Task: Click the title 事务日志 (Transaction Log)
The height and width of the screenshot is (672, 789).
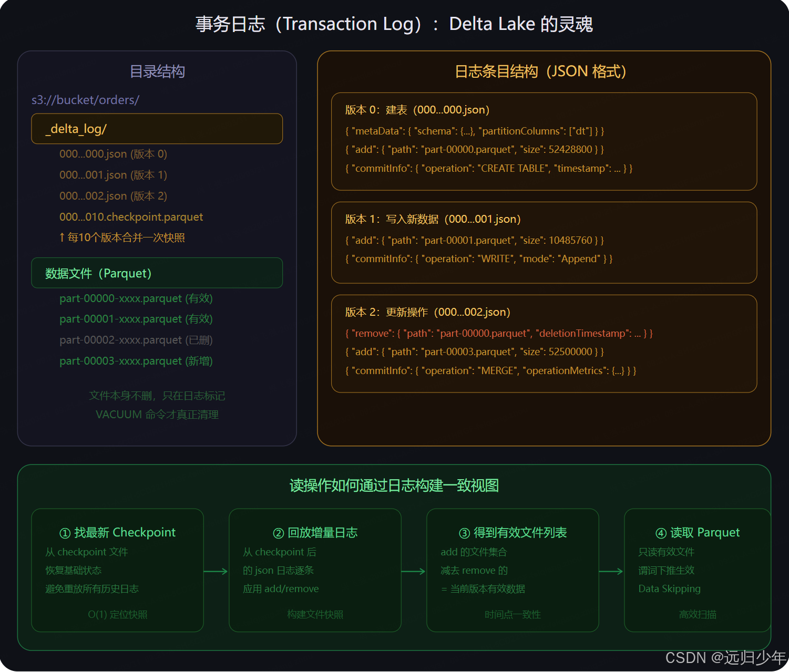Action: pyautogui.click(x=394, y=24)
